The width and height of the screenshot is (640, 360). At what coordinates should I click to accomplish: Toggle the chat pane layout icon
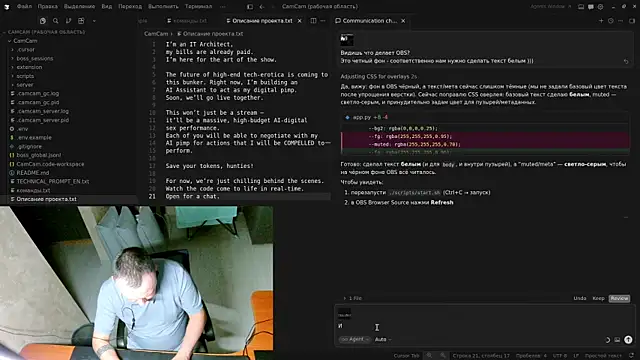631,21
